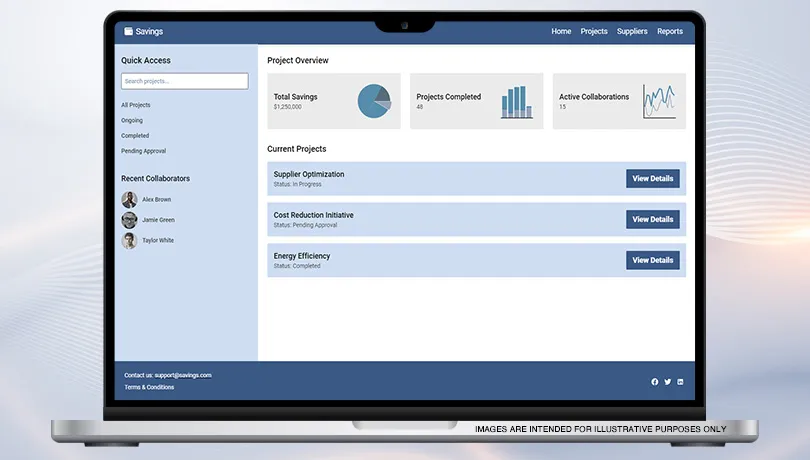The width and height of the screenshot is (810, 460).
Task: Open the Terms & Conditions link
Action: 149,387
